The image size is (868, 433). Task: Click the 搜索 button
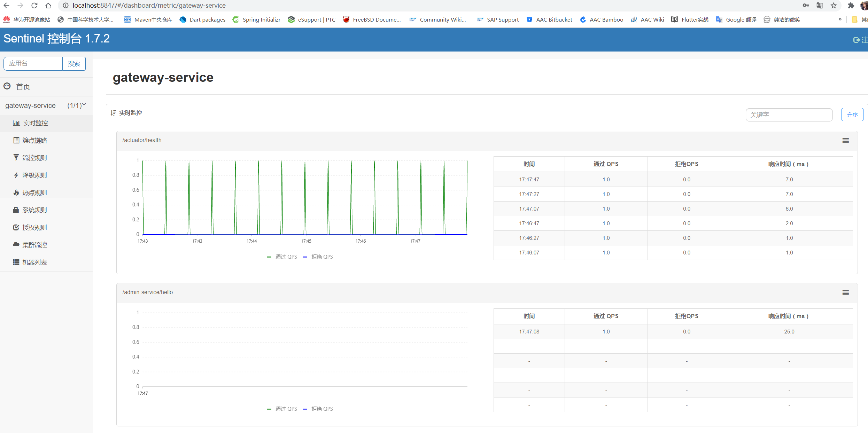click(x=74, y=64)
